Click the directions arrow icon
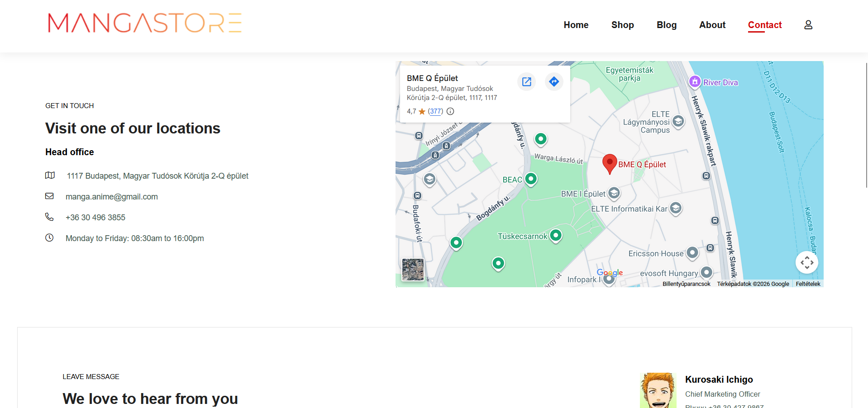This screenshot has height=408, width=868. (x=553, y=82)
